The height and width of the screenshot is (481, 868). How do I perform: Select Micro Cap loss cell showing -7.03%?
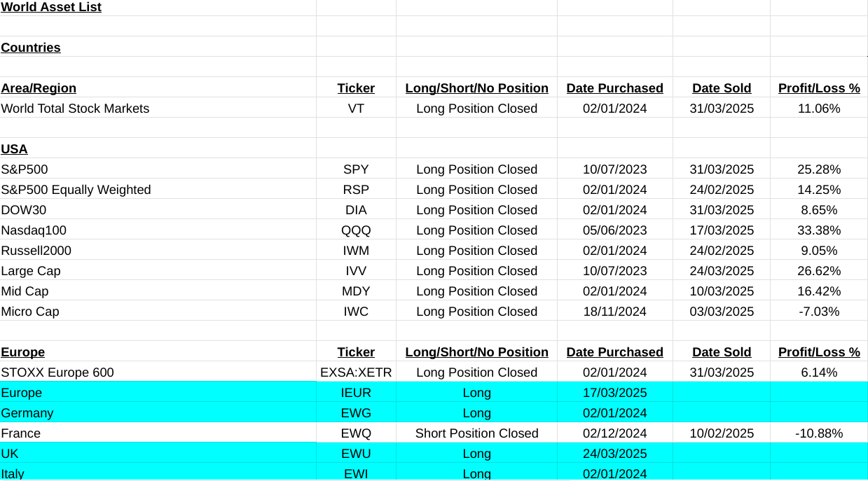coord(819,312)
